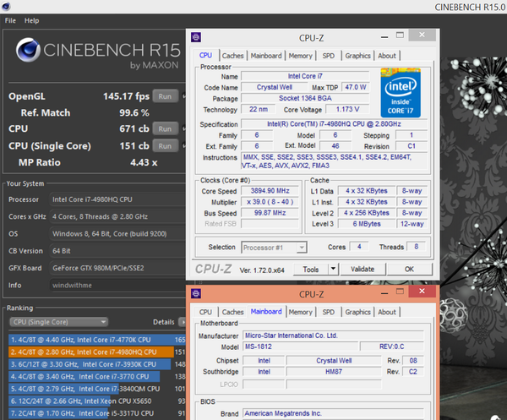
Task: Open the Graphics tab in lower CPU-Z window
Action: (357, 312)
